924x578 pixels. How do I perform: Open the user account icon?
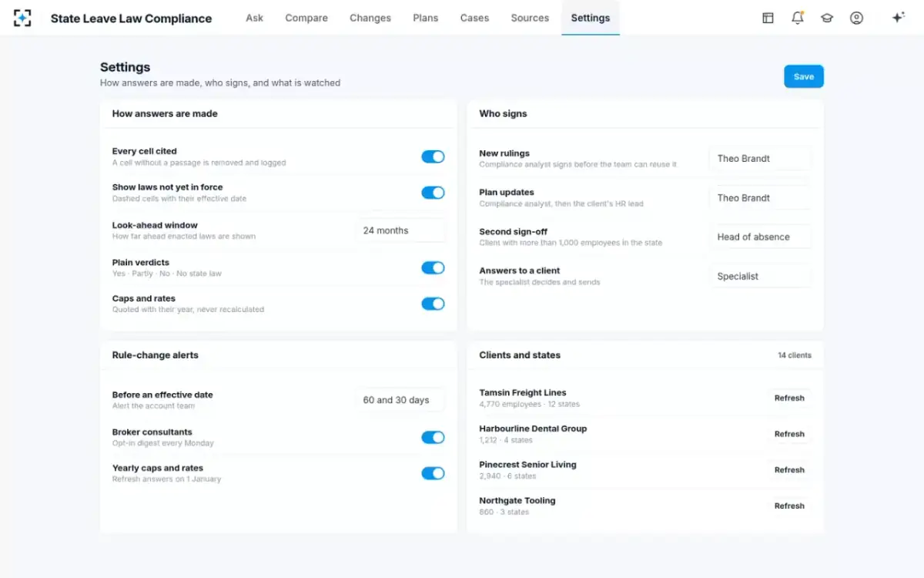856,18
